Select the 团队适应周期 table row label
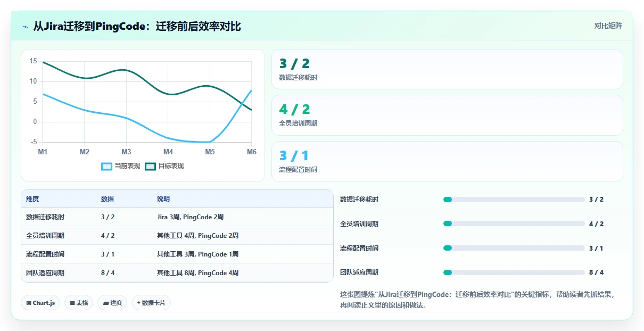This screenshot has width=644, height=331. (45, 273)
